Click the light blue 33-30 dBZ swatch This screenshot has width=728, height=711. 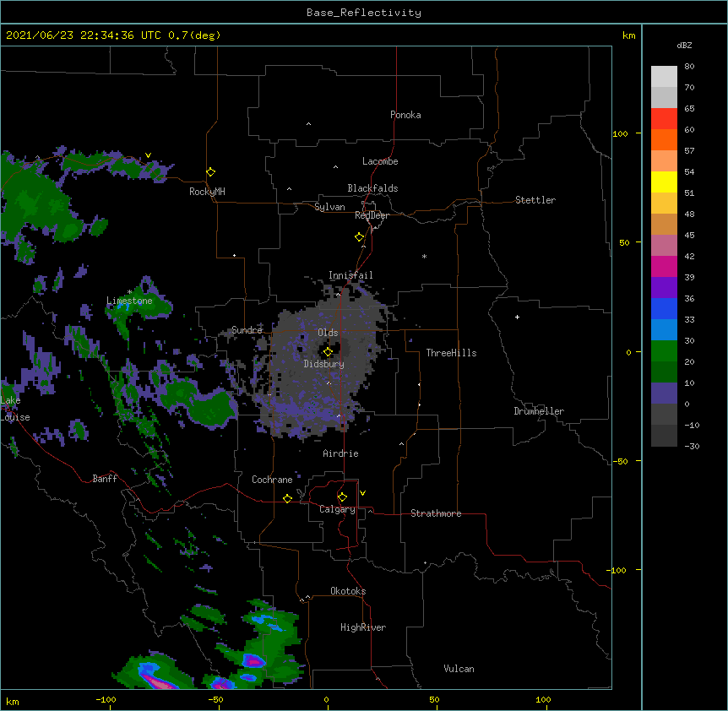pos(664,329)
